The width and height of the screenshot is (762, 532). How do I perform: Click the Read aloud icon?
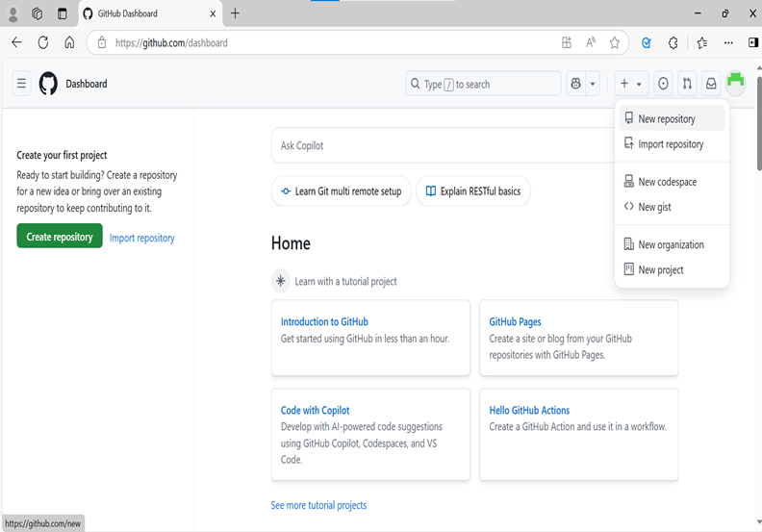[591, 42]
